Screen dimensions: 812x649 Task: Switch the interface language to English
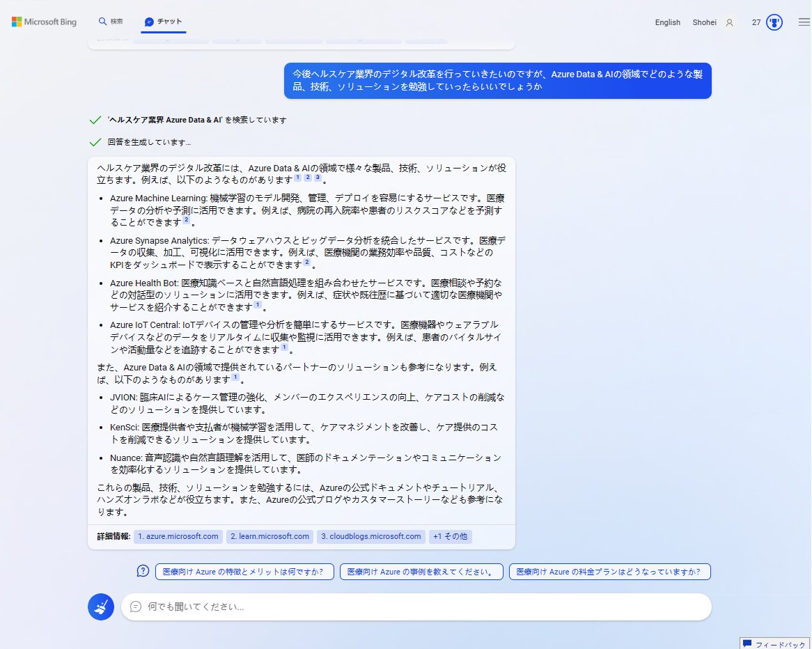pos(667,22)
